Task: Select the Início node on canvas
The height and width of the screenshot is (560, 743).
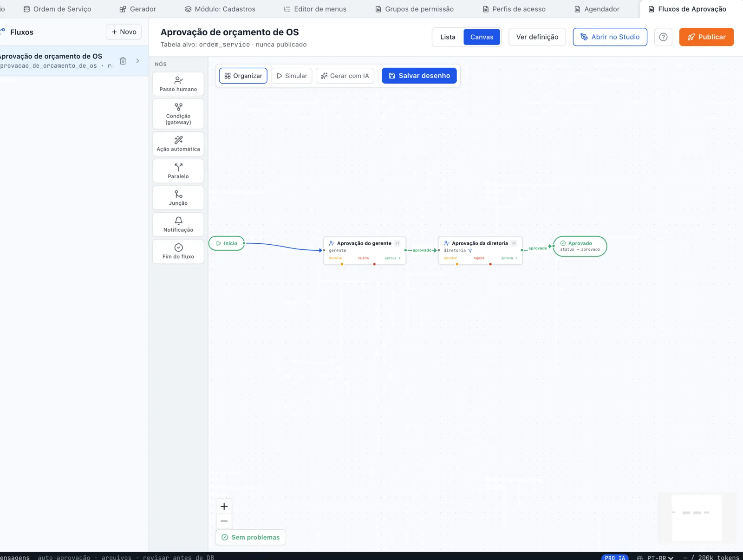Action: click(x=227, y=243)
